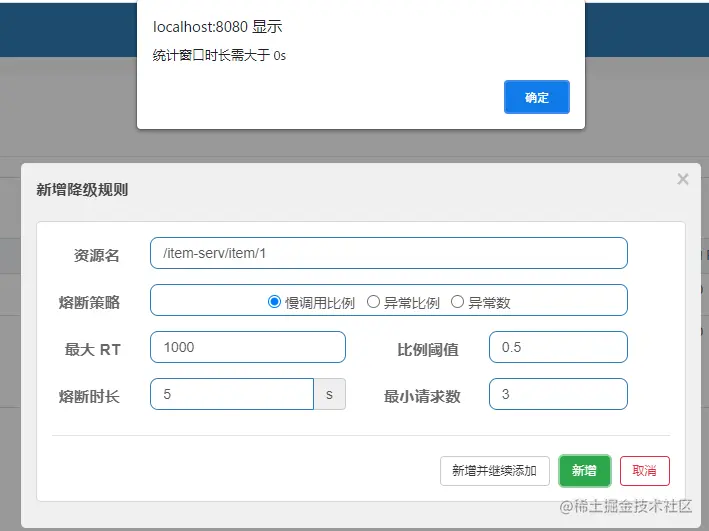Focus the 最小请求数 input field
This screenshot has height=531, width=709.
pos(558,394)
